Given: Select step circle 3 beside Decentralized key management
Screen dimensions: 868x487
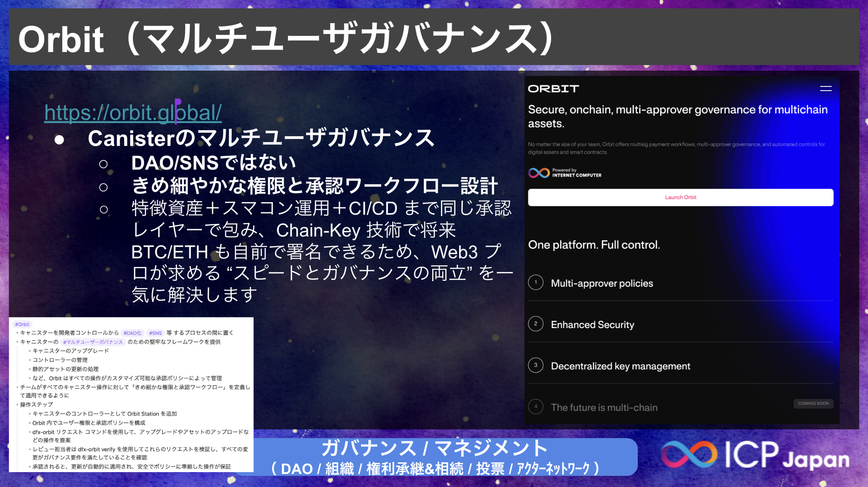Looking at the screenshot, I should coord(535,365).
